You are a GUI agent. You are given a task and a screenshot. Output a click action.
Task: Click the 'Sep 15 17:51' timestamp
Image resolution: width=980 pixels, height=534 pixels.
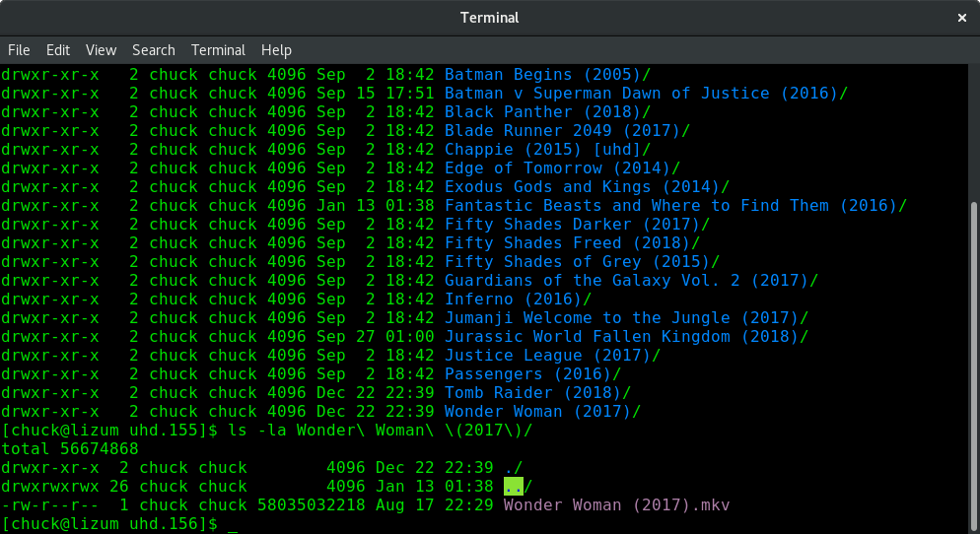tap(375, 93)
